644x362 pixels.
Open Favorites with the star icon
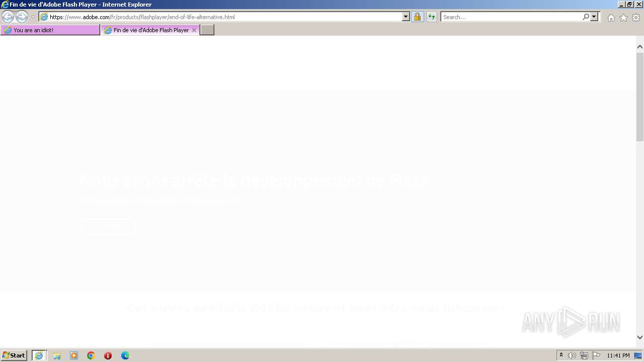tap(623, 18)
